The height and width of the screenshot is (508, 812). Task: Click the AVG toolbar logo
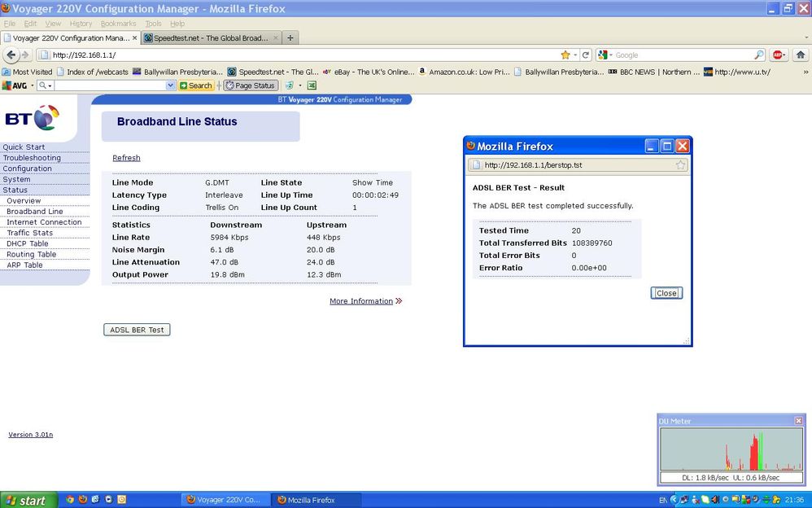(x=14, y=85)
